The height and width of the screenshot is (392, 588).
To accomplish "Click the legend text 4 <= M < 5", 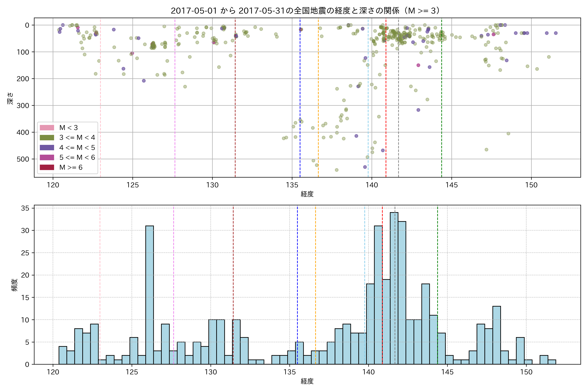I will 77,147.
